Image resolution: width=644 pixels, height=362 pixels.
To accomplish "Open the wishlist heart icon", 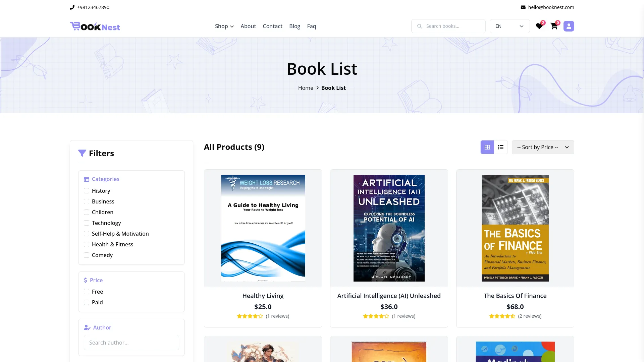I will click(539, 26).
